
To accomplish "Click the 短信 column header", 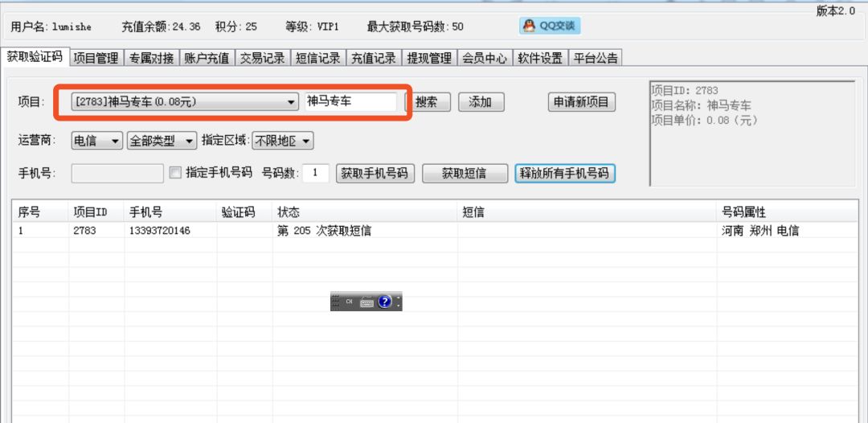I will pos(588,211).
